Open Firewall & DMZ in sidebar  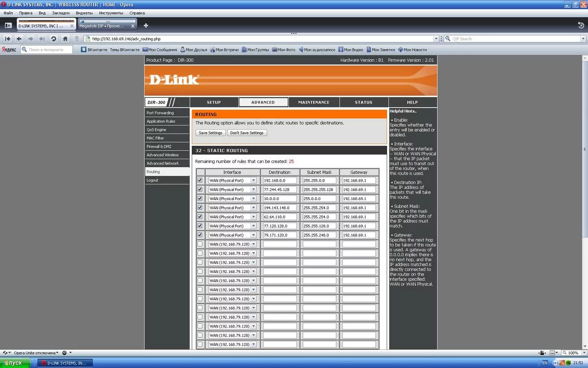pyautogui.click(x=167, y=146)
